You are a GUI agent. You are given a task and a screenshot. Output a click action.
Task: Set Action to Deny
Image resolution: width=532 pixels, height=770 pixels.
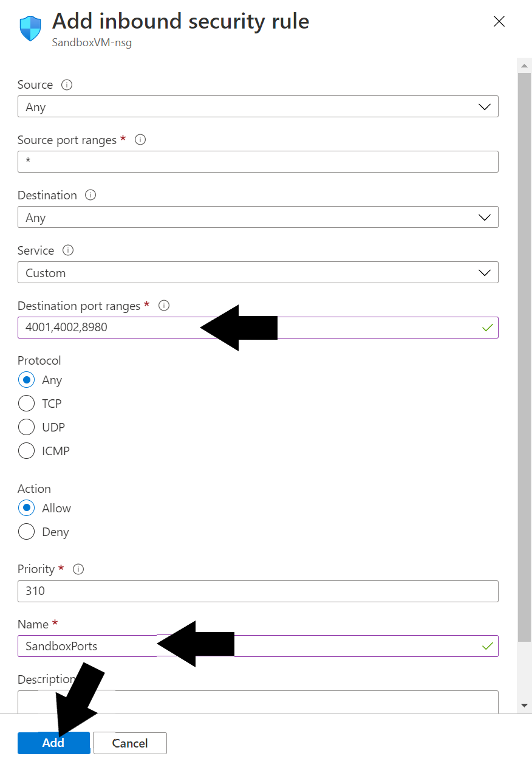click(27, 532)
